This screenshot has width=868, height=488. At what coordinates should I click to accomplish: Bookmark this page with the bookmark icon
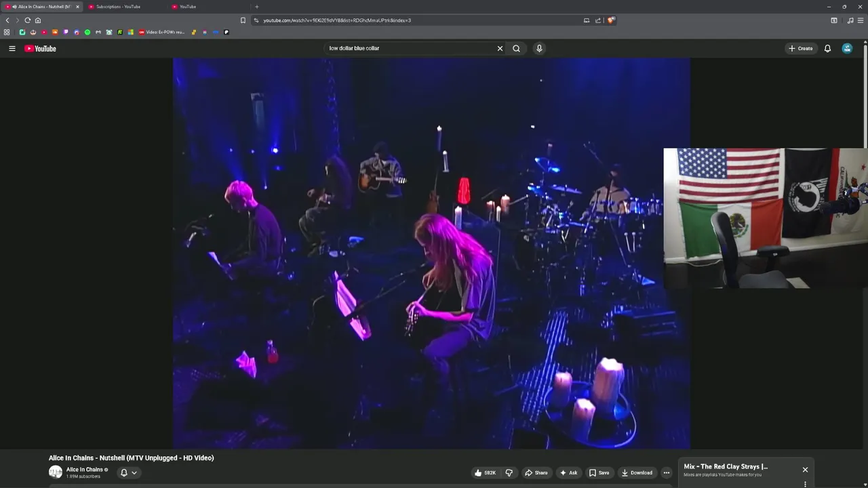[243, 20]
